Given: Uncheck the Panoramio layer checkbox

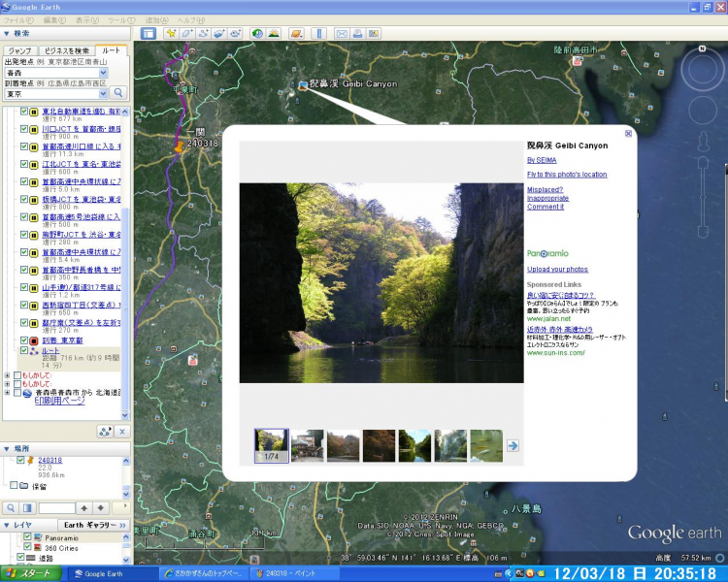Looking at the screenshot, I should 27,537.
